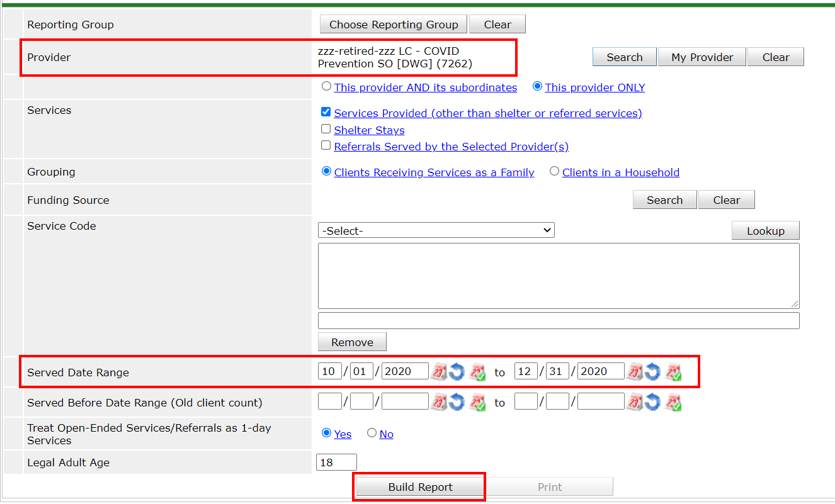Click the Yes link for open-ended services
This screenshot has width=835, height=504.
click(x=343, y=434)
